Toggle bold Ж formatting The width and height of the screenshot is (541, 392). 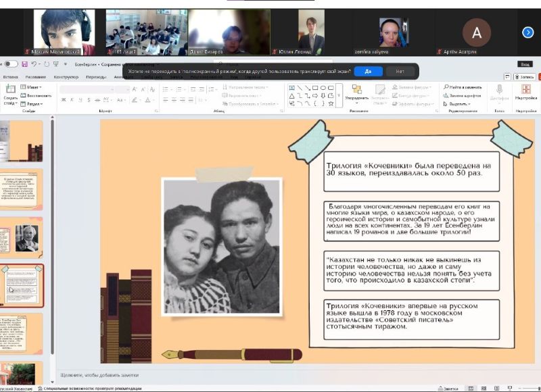click(64, 100)
